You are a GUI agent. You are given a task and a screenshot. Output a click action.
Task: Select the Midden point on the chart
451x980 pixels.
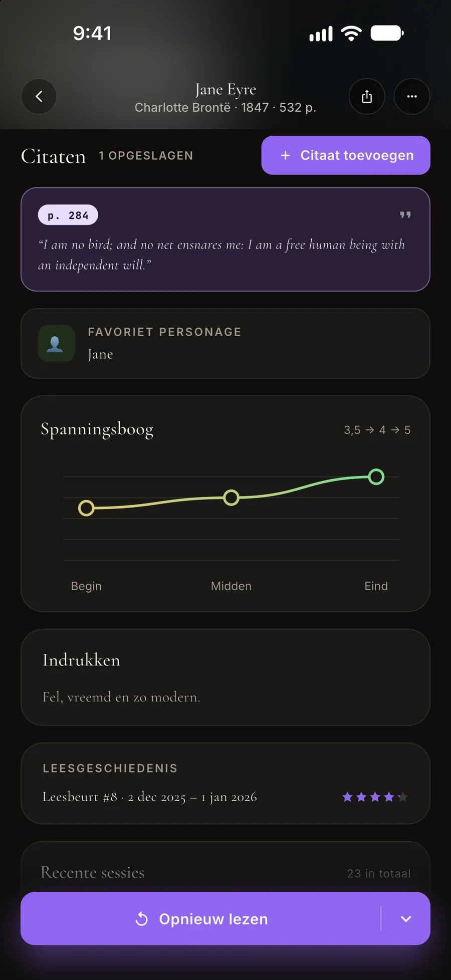tap(231, 498)
